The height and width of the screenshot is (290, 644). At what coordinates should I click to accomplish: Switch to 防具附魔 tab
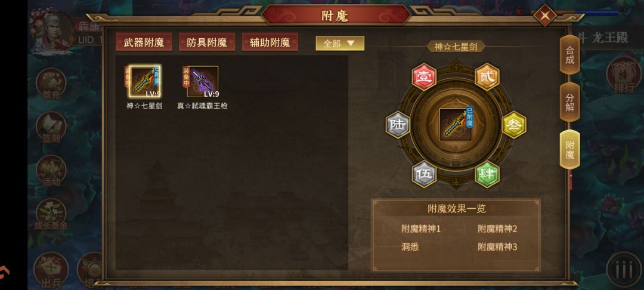pyautogui.click(x=207, y=42)
